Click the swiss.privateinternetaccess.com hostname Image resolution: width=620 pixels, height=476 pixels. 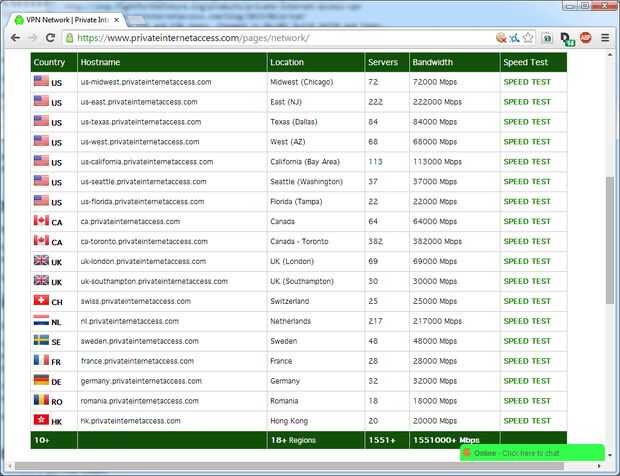pyautogui.click(x=136, y=301)
